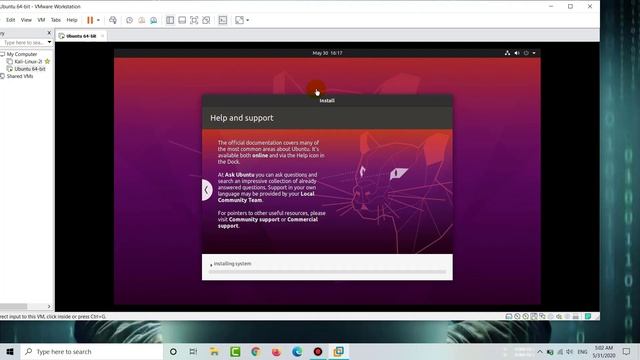The image size is (640, 360).
Task: Toggle the library sidebar view icon
Action: point(170,20)
